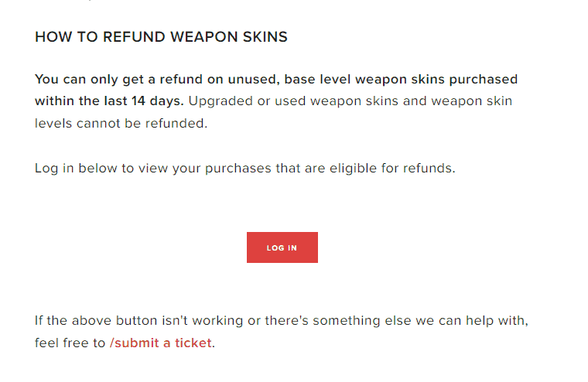Click the word 'SKINS' in the heading
This screenshot has height=382, width=588.
coord(265,37)
